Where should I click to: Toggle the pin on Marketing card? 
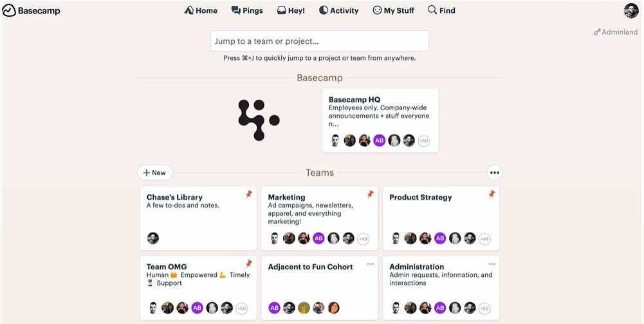pyautogui.click(x=371, y=194)
